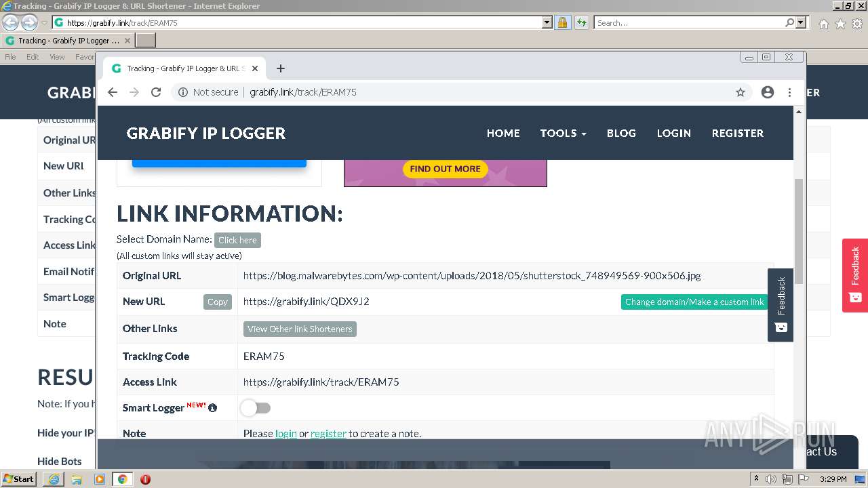Expand the TOOLS dropdown menu
Viewport: 868px width, 488px height.
click(563, 133)
